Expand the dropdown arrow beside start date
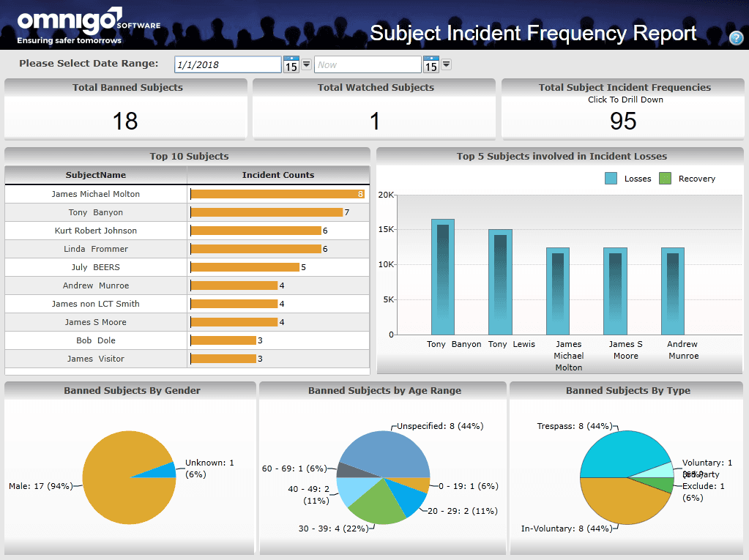 (307, 64)
